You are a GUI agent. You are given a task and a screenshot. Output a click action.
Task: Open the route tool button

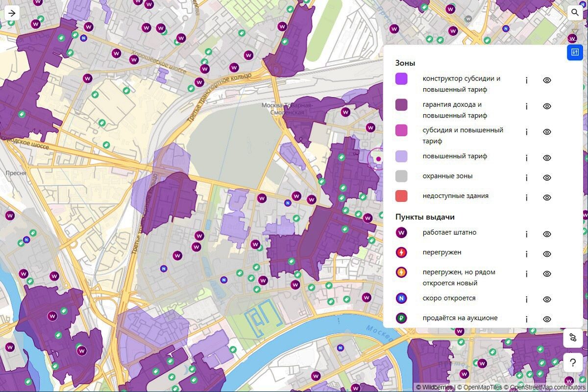573,338
